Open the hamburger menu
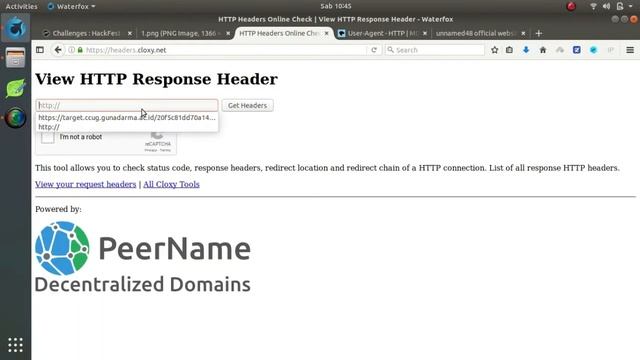The image size is (640, 360). [x=630, y=50]
